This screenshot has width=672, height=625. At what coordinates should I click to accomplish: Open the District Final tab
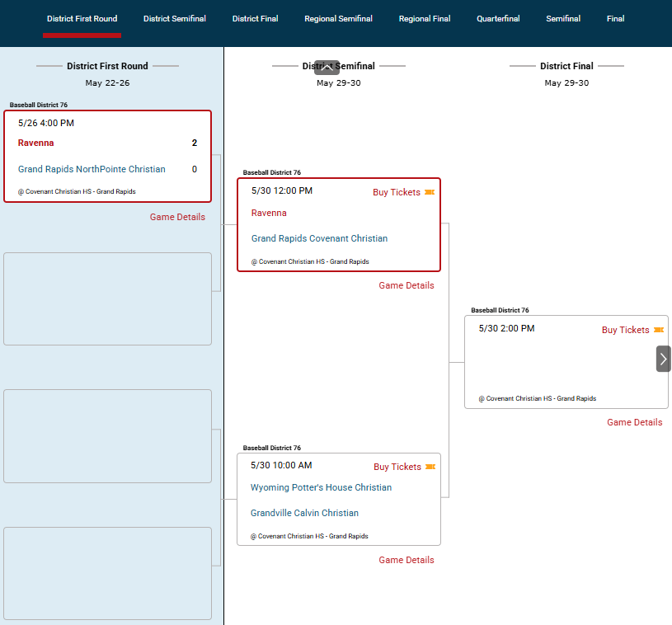[255, 19]
